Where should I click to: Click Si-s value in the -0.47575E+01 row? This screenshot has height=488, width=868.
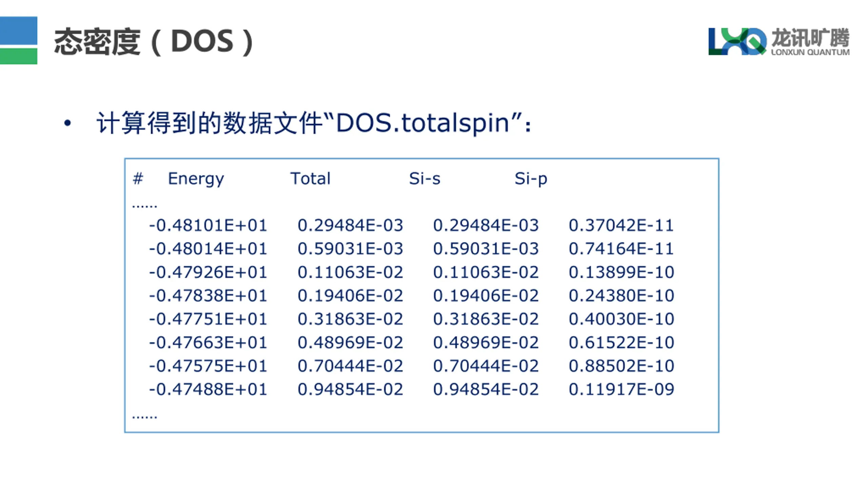(x=486, y=366)
